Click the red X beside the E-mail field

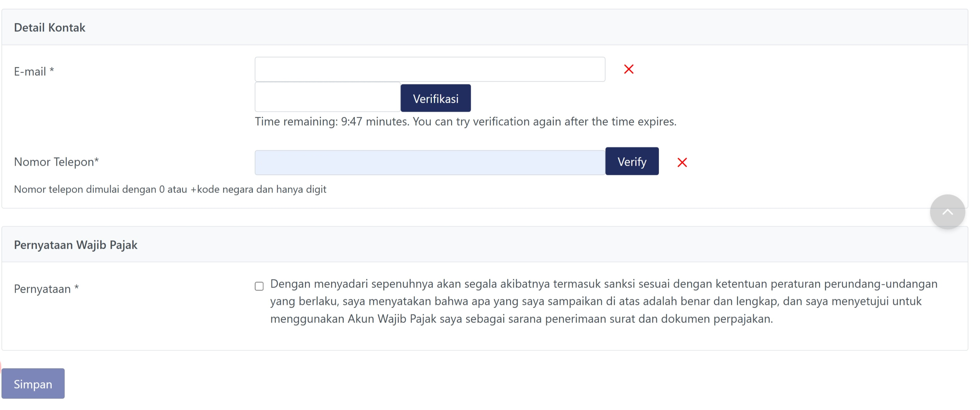(x=628, y=69)
